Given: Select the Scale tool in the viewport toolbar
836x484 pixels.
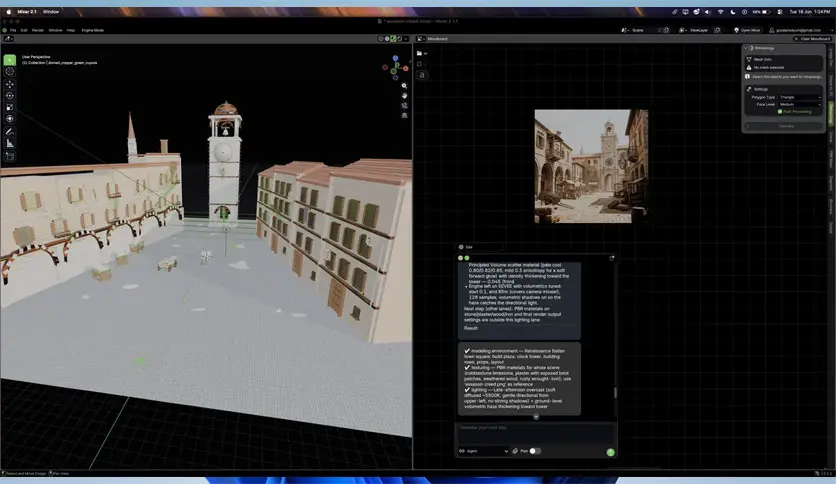Looking at the screenshot, I should 10,107.
